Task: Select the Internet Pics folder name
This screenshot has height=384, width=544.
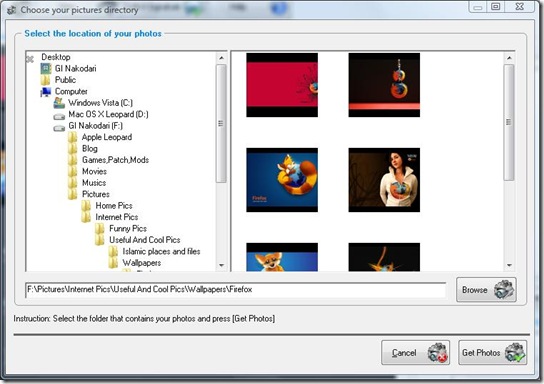Action: [x=117, y=217]
